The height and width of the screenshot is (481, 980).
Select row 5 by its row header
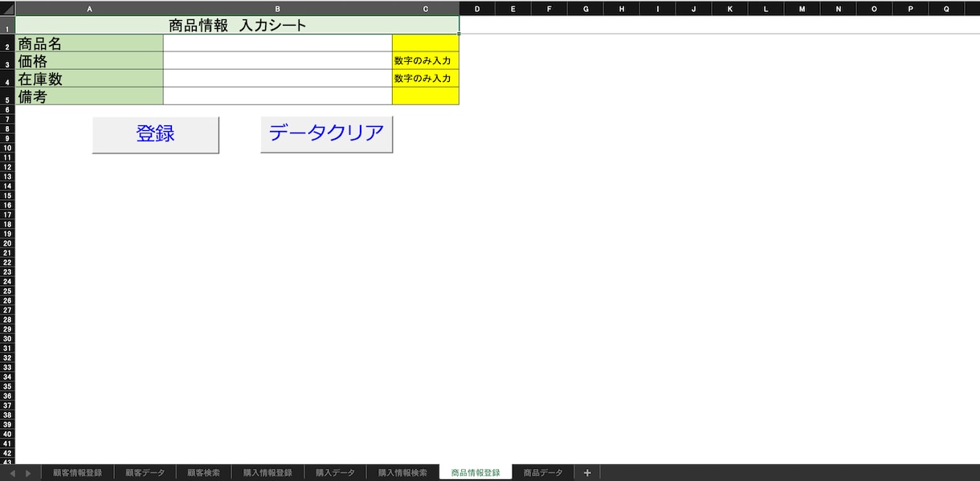pyautogui.click(x=7, y=98)
